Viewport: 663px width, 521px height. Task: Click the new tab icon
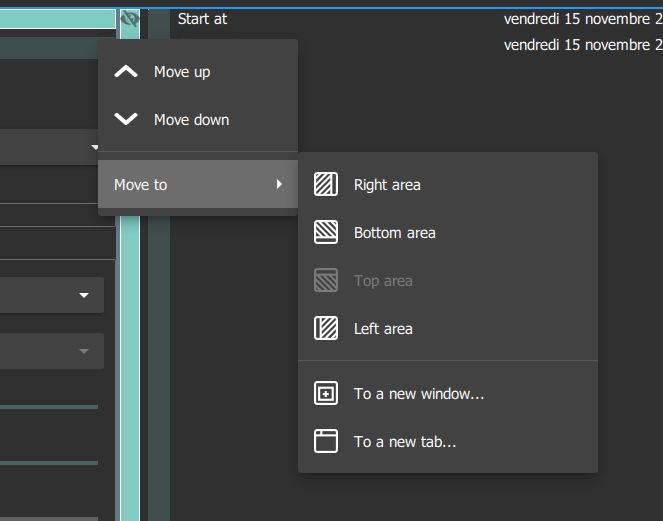pos(326,442)
